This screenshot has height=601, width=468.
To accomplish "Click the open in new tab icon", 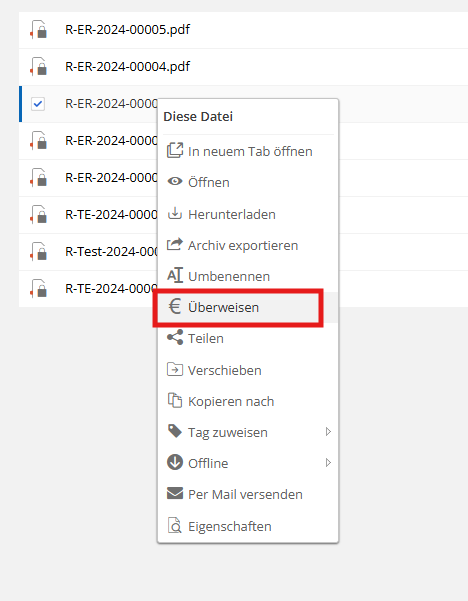I will click(x=175, y=150).
